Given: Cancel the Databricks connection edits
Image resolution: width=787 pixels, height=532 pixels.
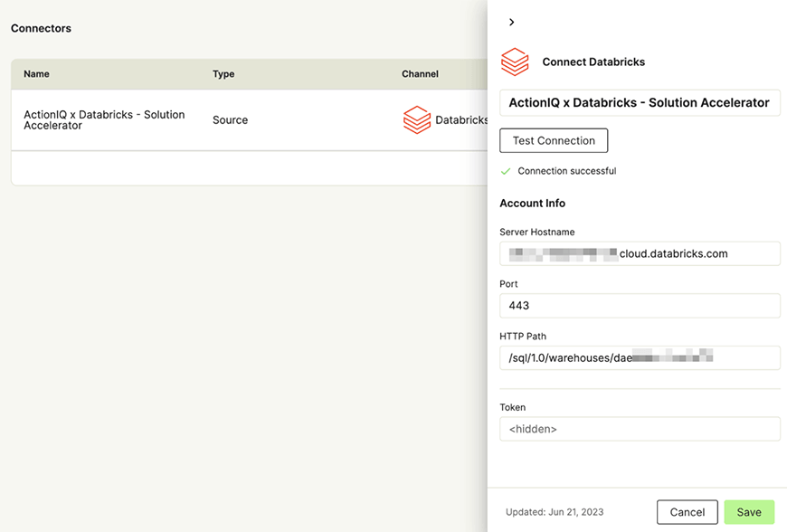Looking at the screenshot, I should (687, 512).
